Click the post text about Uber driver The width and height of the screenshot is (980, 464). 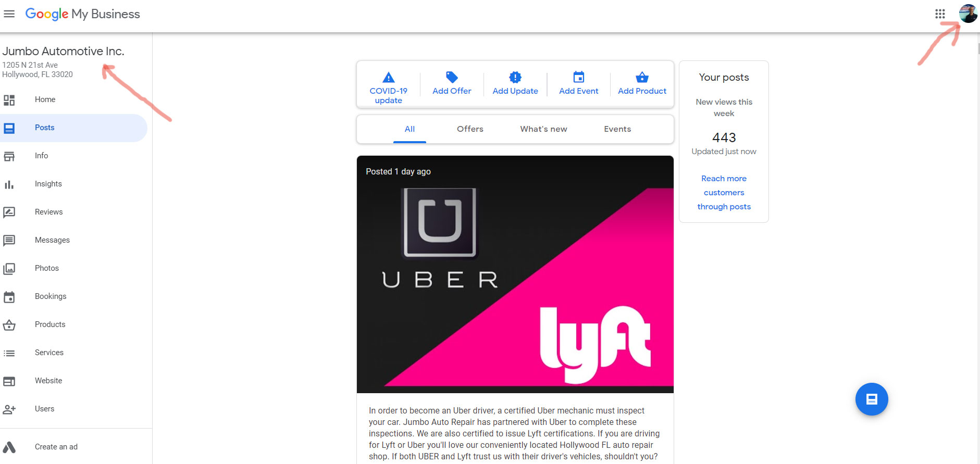click(514, 433)
